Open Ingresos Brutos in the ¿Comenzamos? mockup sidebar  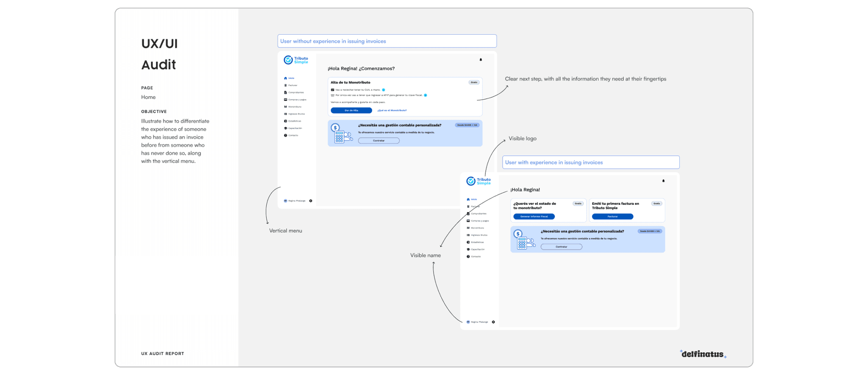click(x=295, y=114)
